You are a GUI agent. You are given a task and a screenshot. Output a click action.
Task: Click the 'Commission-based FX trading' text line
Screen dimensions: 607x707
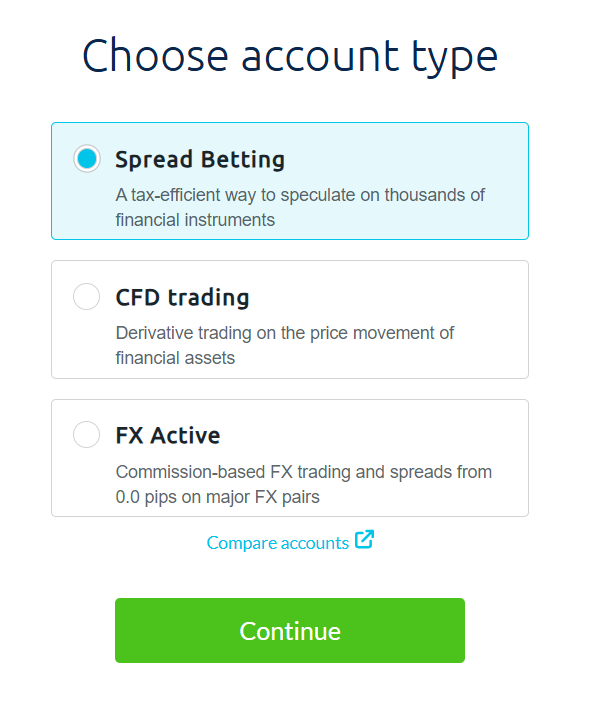(304, 471)
